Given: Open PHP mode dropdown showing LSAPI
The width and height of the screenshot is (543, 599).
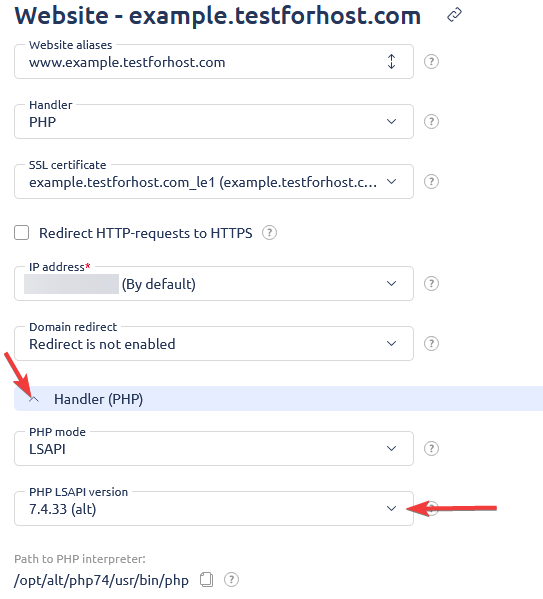Looking at the screenshot, I should pos(214,448).
